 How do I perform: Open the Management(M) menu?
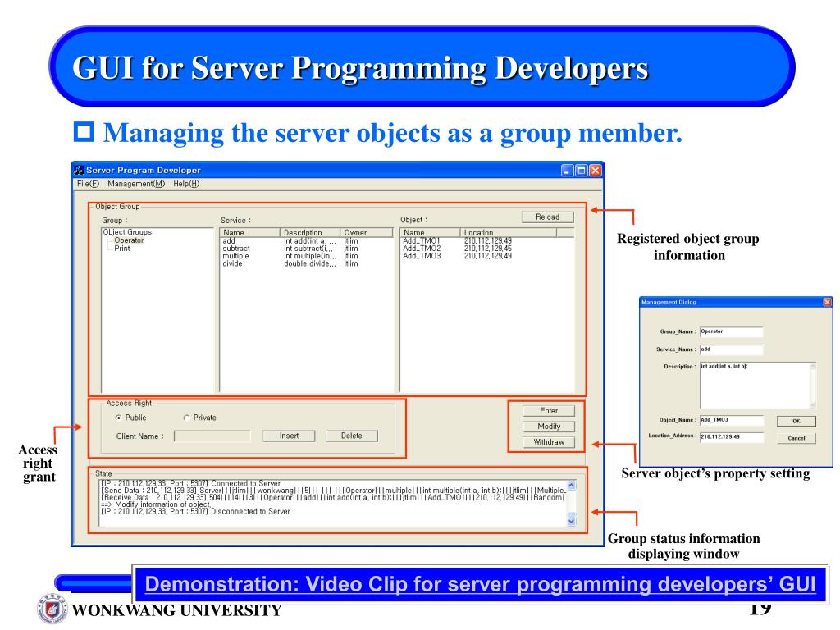[x=136, y=184]
